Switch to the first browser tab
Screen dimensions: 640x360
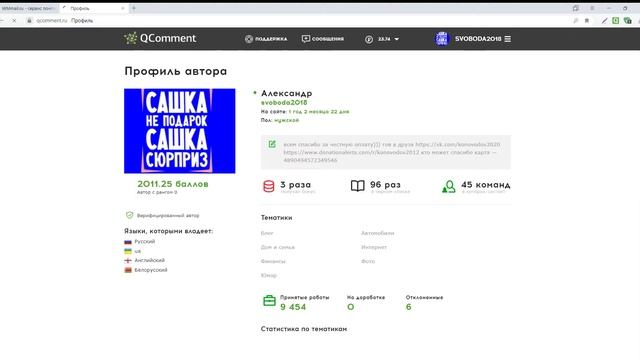click(x=29, y=8)
